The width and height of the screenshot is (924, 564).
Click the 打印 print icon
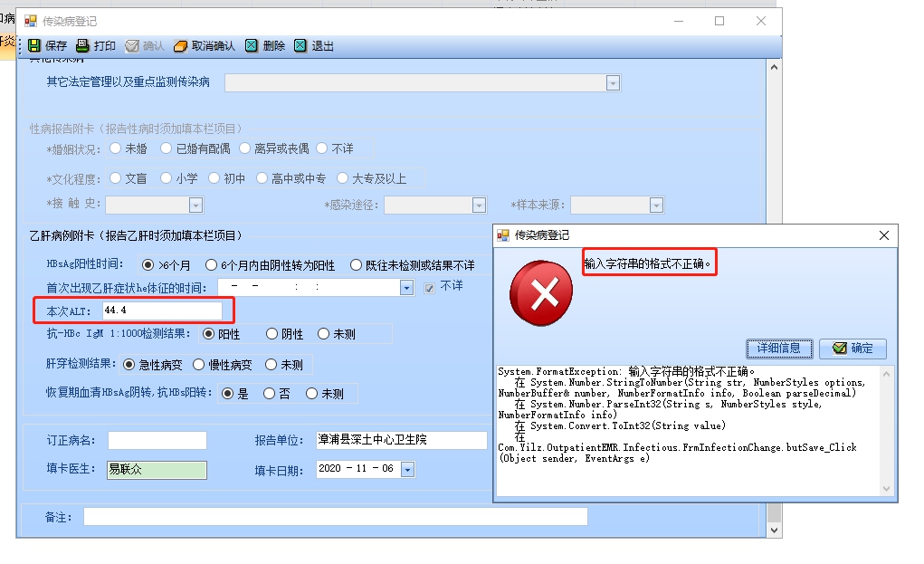click(83, 45)
